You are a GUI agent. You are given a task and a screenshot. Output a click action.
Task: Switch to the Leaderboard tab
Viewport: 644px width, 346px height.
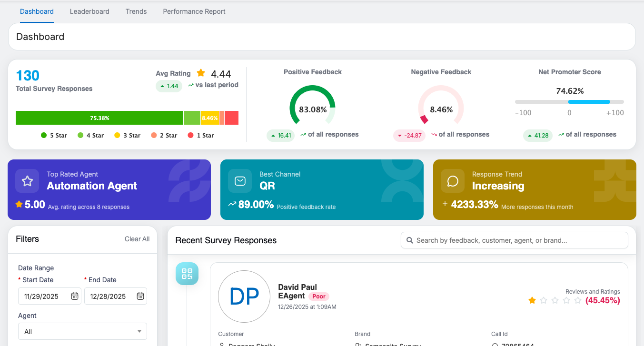click(89, 11)
